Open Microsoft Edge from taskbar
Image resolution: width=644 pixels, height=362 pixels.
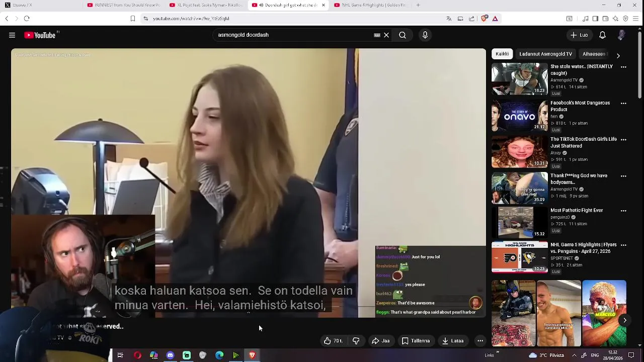coord(219,355)
